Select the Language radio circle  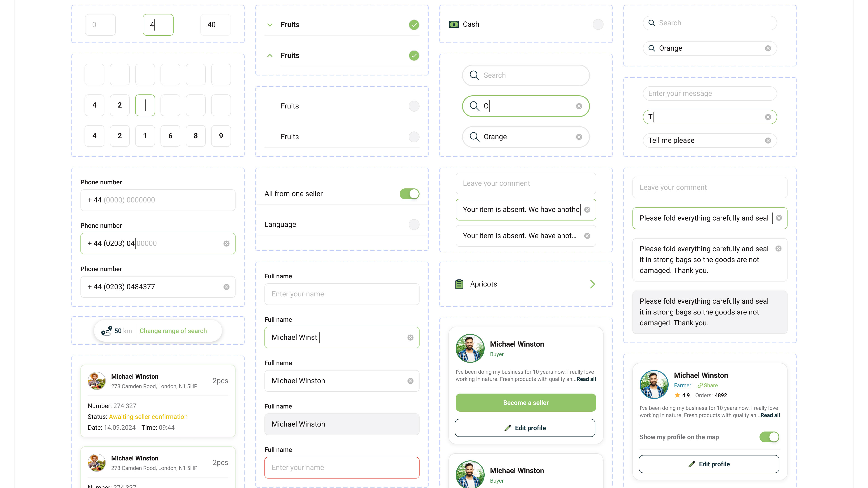pos(414,224)
